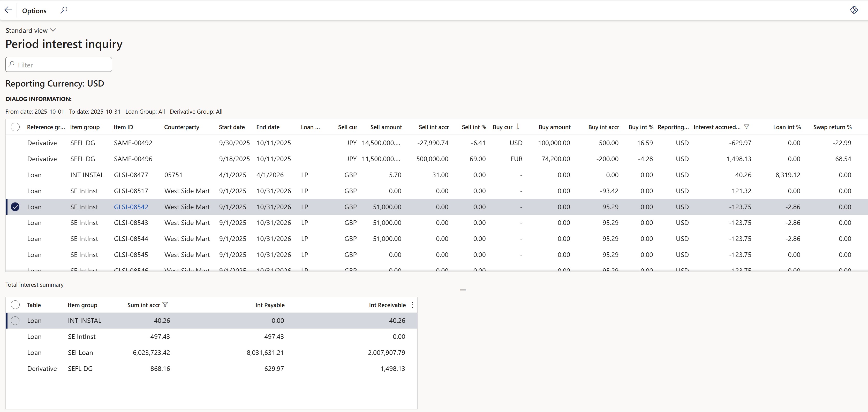The width and height of the screenshot is (868, 412).
Task: Click the back arrow icon
Action: click(x=9, y=10)
